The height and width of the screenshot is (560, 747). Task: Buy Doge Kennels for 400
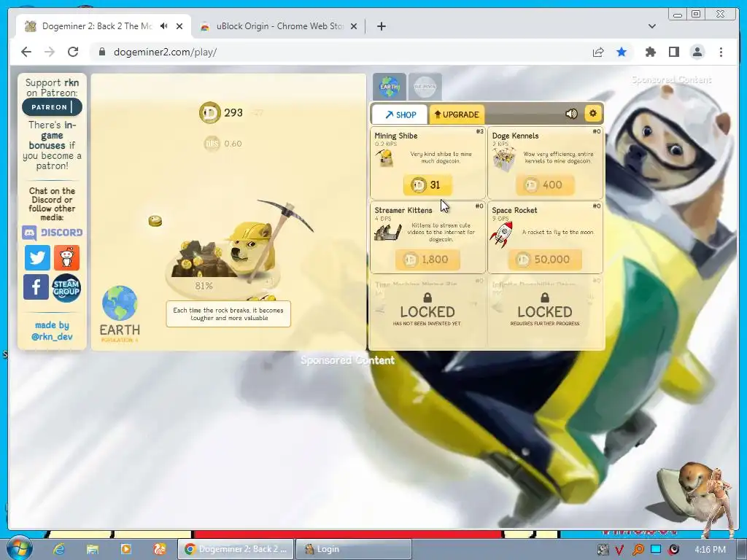pyautogui.click(x=545, y=184)
